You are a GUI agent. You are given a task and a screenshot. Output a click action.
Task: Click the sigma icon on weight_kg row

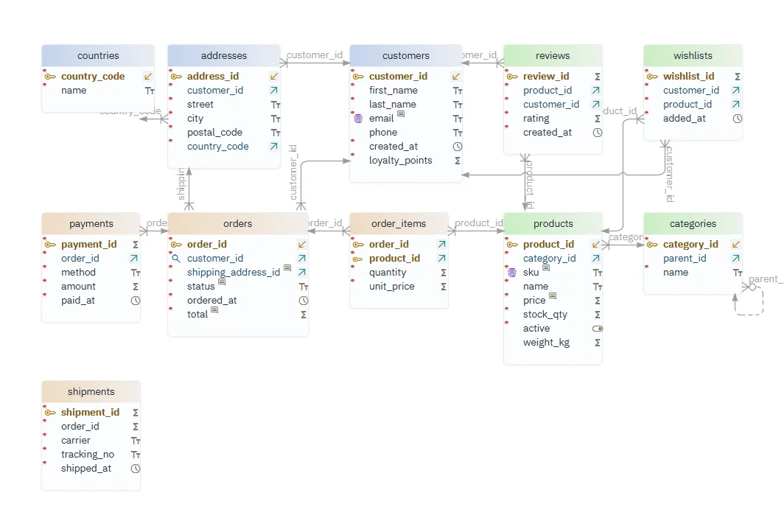598,343
